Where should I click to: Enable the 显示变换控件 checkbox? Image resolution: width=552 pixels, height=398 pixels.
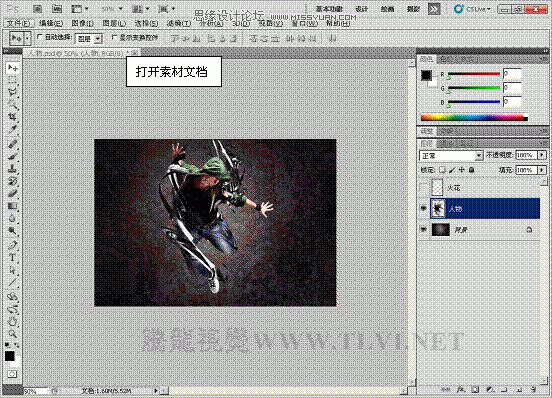114,37
